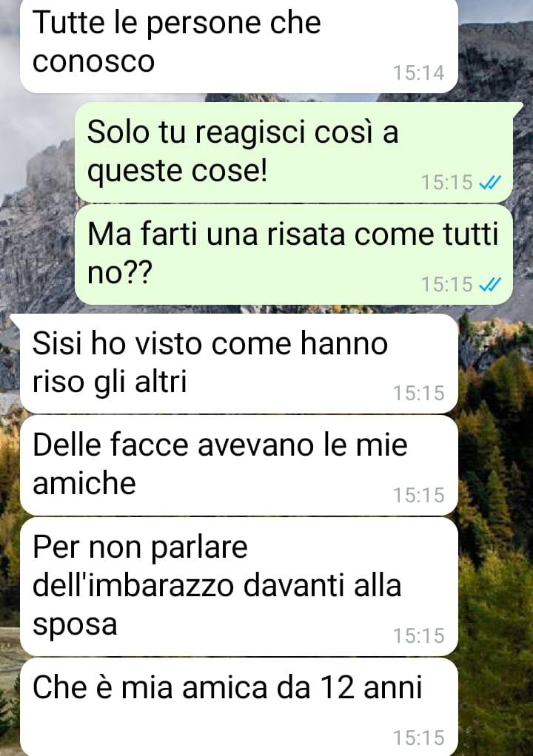Tap the message about 'imbarazzo davanti alla sposa'

[239, 587]
